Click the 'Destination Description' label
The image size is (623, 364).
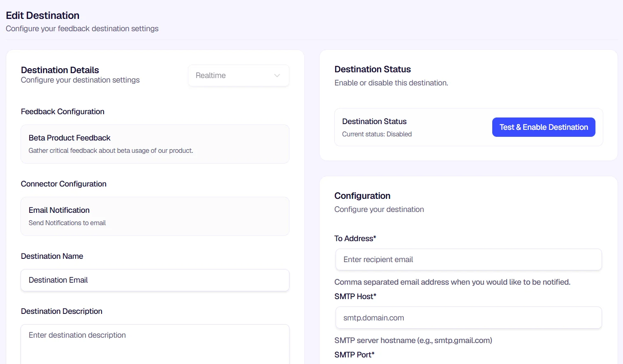(62, 311)
